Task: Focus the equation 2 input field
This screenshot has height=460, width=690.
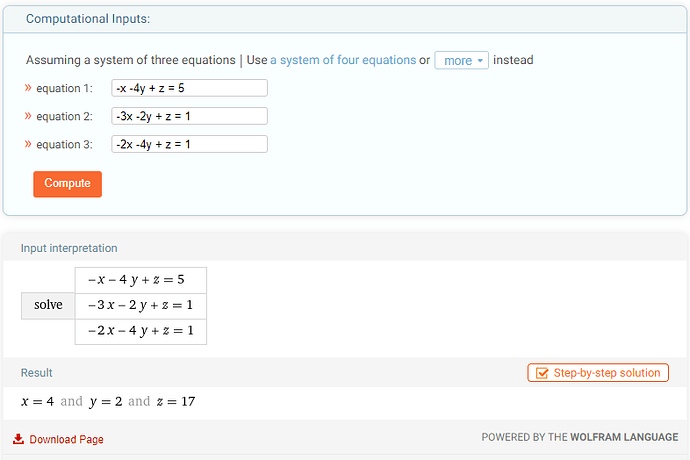Action: coord(189,116)
